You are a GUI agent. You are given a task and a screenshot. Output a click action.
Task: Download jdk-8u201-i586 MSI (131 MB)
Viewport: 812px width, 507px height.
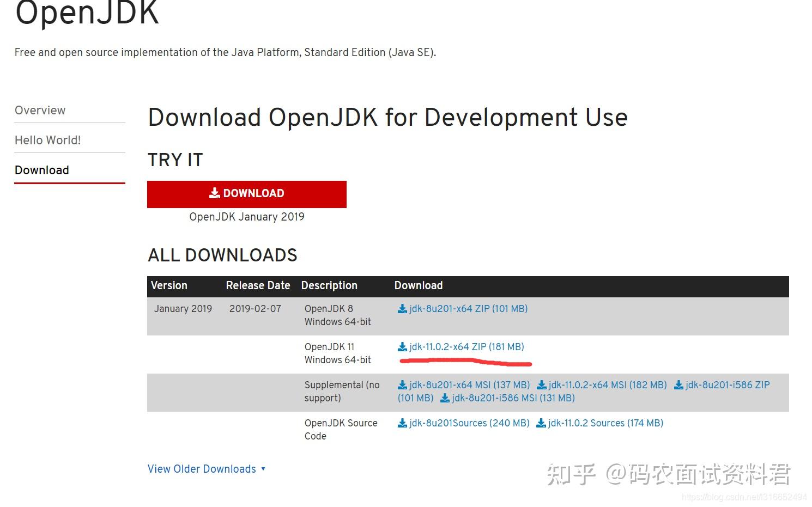pos(512,398)
